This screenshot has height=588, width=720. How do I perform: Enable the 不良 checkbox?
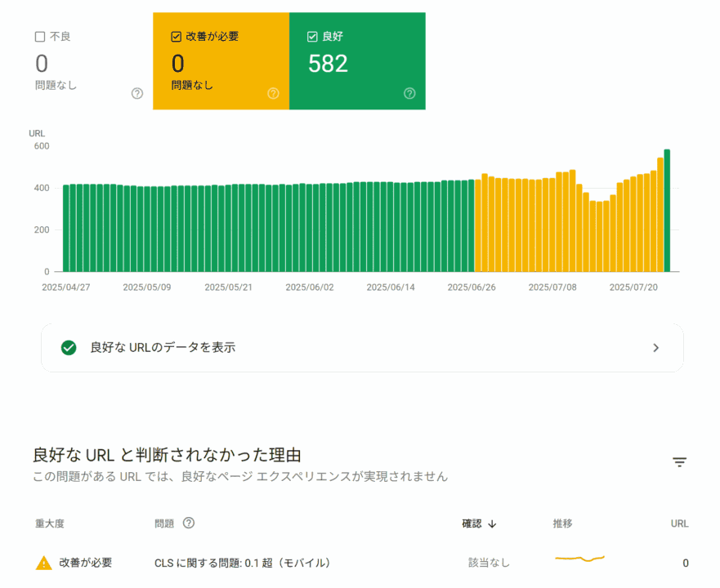click(x=40, y=37)
